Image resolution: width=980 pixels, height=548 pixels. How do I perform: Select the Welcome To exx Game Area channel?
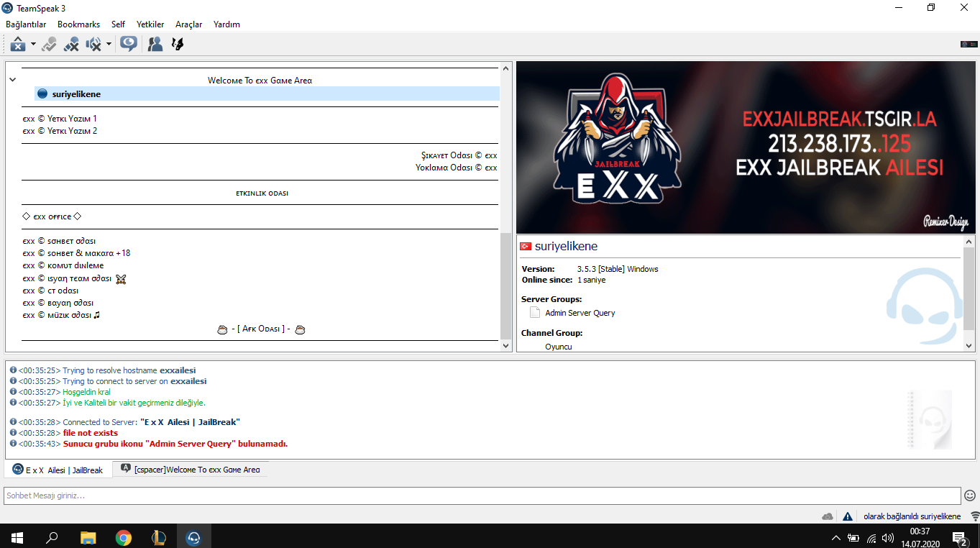(x=260, y=81)
